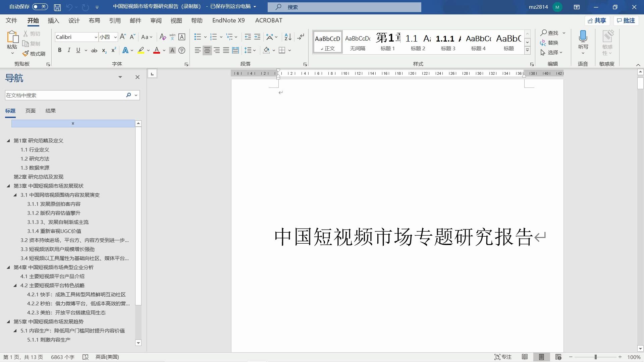Screen dimensions: 644x362
Task: Toggle bold formatting
Action: (x=60, y=50)
